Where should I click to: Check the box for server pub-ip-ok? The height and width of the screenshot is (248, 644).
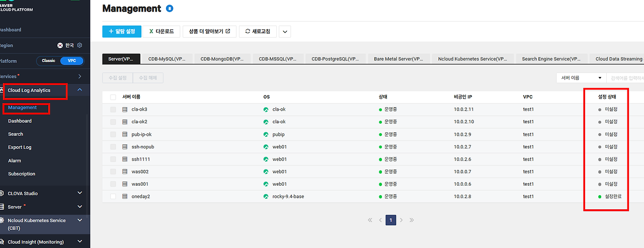click(113, 134)
